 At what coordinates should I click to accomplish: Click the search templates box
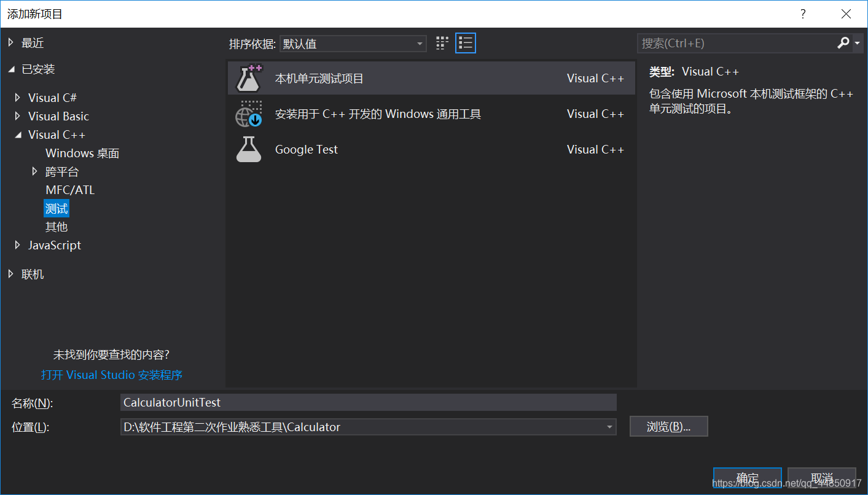tap(736, 43)
